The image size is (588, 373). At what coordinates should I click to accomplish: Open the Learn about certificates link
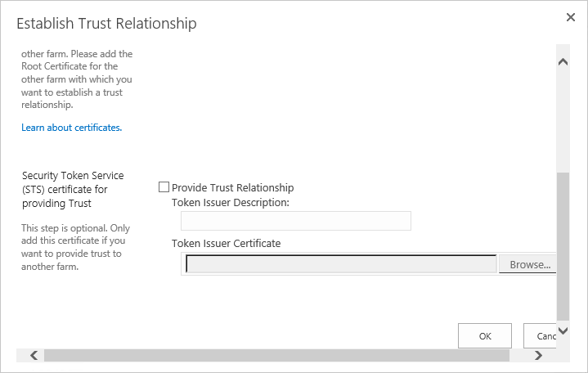coord(72,128)
